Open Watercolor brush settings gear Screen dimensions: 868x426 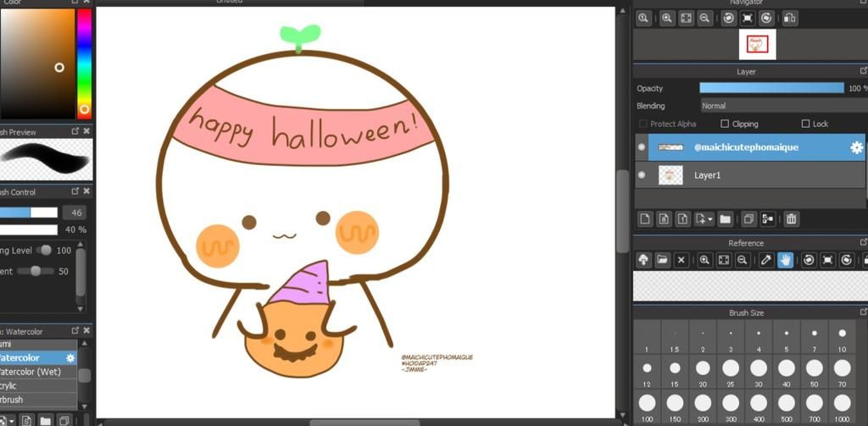[x=70, y=358]
